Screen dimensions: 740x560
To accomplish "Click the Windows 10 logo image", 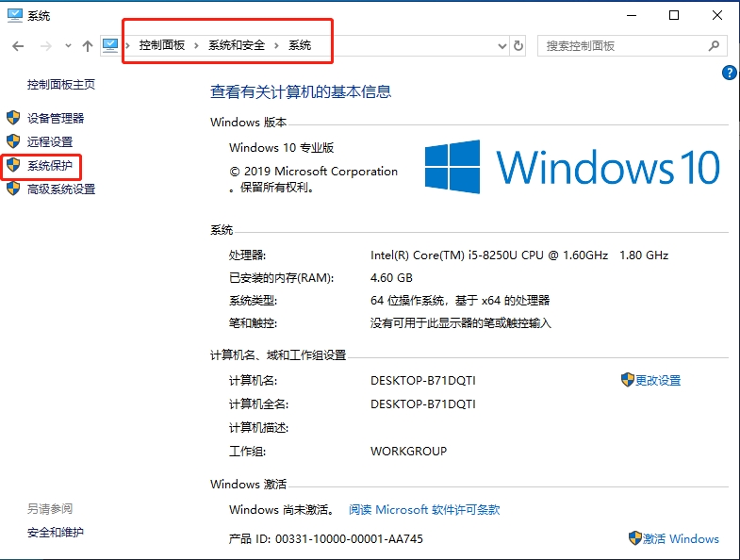I will (572, 167).
